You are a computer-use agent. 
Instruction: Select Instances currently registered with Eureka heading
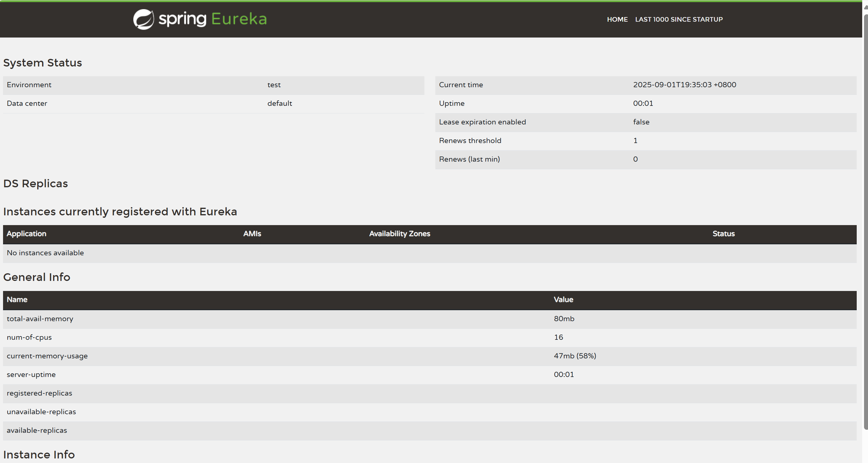pos(120,212)
